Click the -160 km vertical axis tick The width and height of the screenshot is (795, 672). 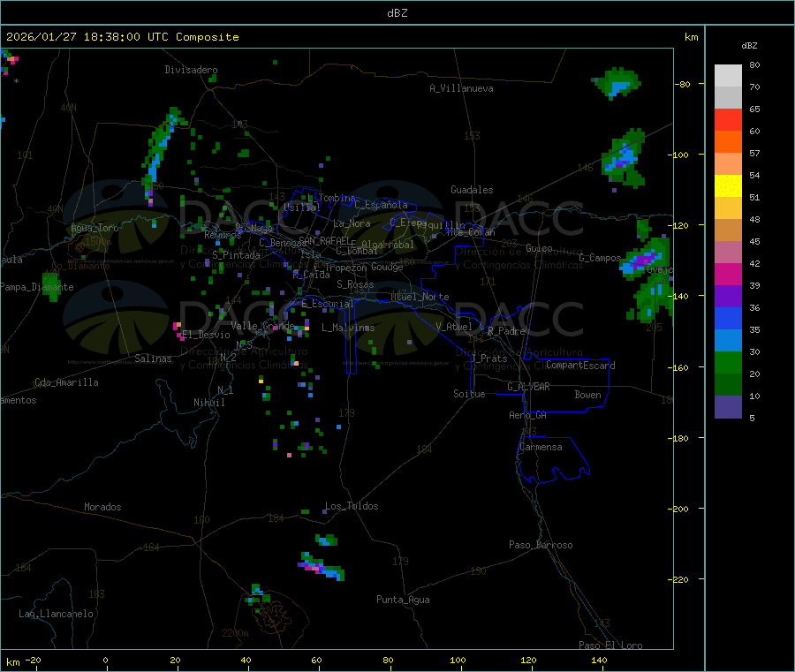tap(680, 367)
